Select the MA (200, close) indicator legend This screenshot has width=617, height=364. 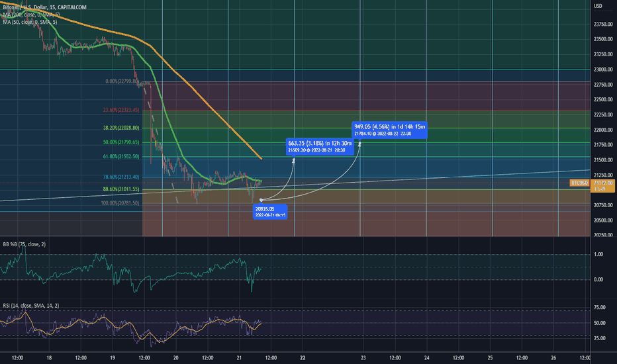(32, 15)
